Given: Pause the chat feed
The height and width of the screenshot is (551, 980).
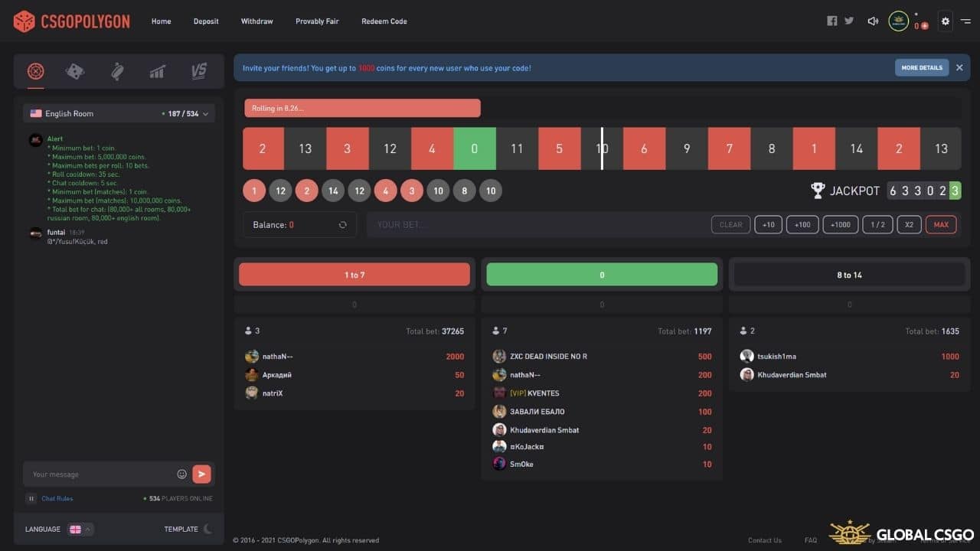Looking at the screenshot, I should 31,498.
